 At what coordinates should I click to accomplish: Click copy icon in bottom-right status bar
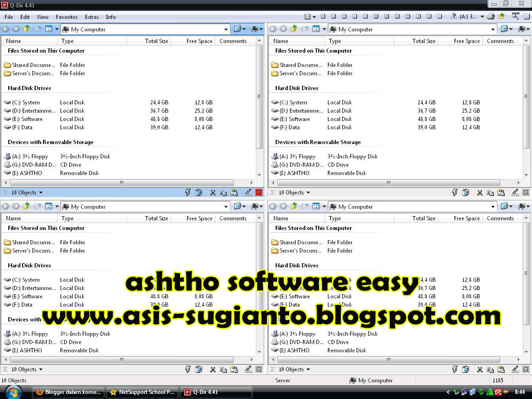tap(490, 369)
